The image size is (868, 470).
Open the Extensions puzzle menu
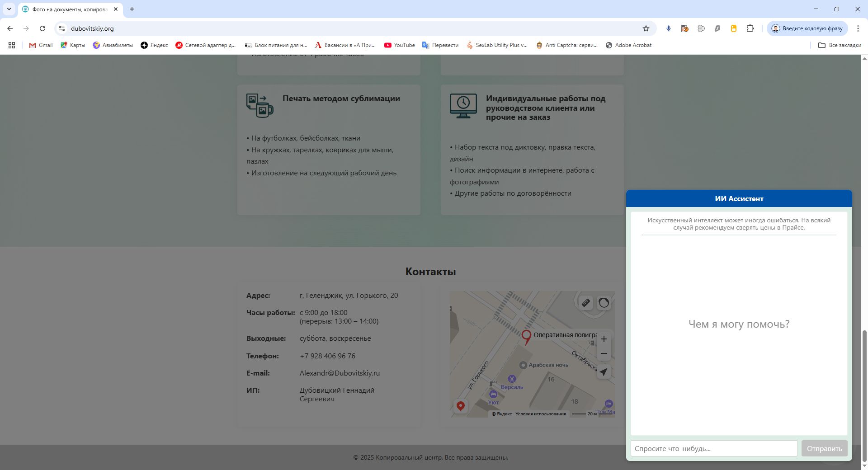point(750,28)
